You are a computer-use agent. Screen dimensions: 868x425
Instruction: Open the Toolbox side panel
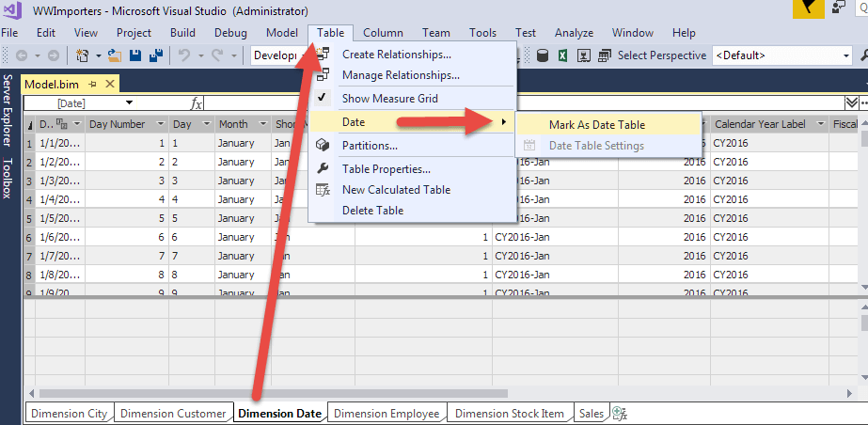pos(8,179)
